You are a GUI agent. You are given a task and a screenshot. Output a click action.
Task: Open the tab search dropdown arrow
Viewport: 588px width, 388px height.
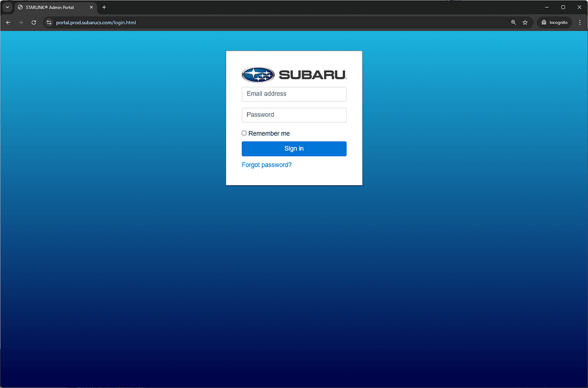(7, 7)
